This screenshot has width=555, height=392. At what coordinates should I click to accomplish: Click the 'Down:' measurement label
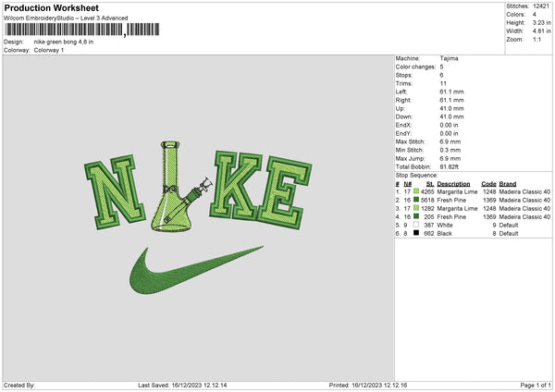404,116
